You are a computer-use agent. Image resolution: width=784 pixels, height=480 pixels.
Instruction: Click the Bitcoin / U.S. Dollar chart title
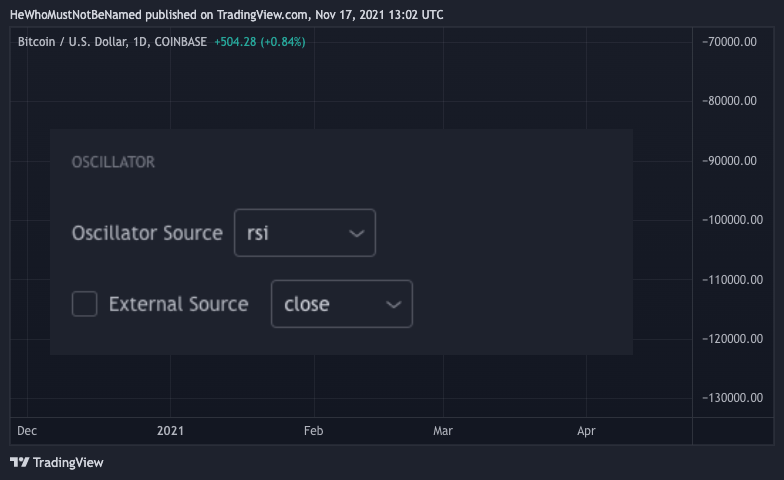pyautogui.click(x=112, y=42)
